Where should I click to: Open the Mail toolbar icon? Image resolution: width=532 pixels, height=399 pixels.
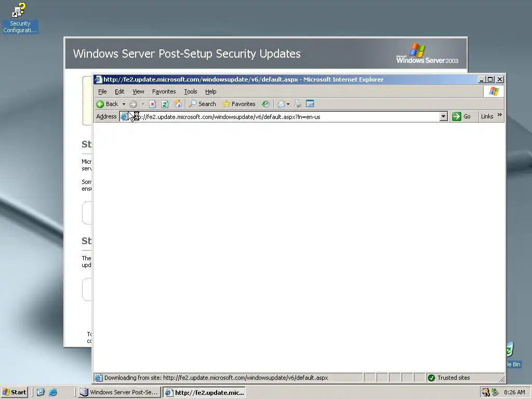(281, 104)
